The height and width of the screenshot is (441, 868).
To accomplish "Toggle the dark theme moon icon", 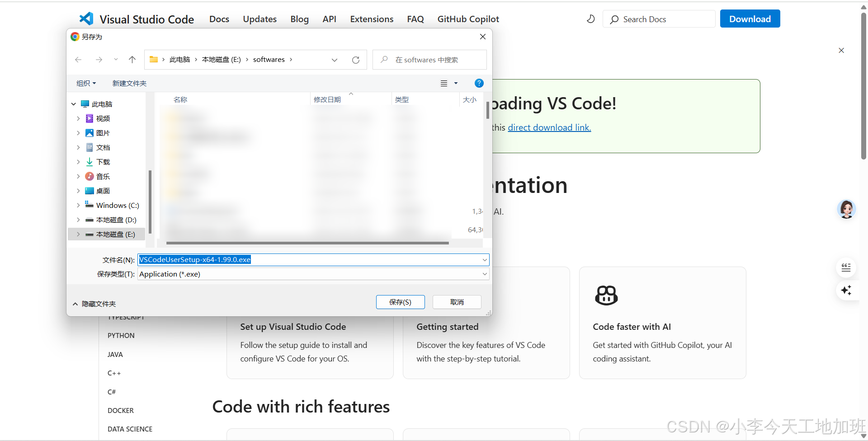I will point(590,19).
